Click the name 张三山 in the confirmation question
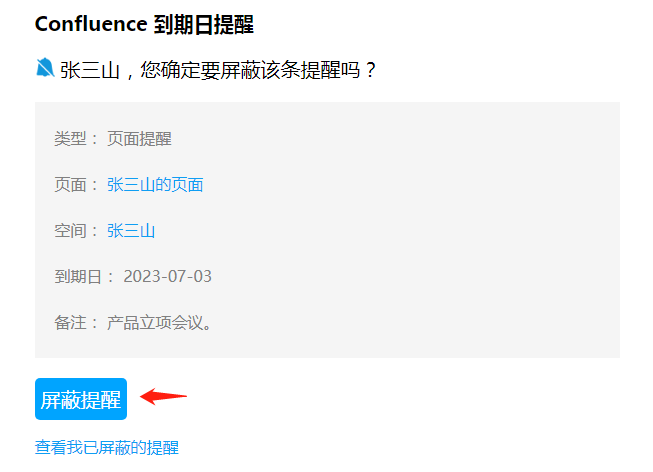The height and width of the screenshot is (472, 653). [90, 70]
